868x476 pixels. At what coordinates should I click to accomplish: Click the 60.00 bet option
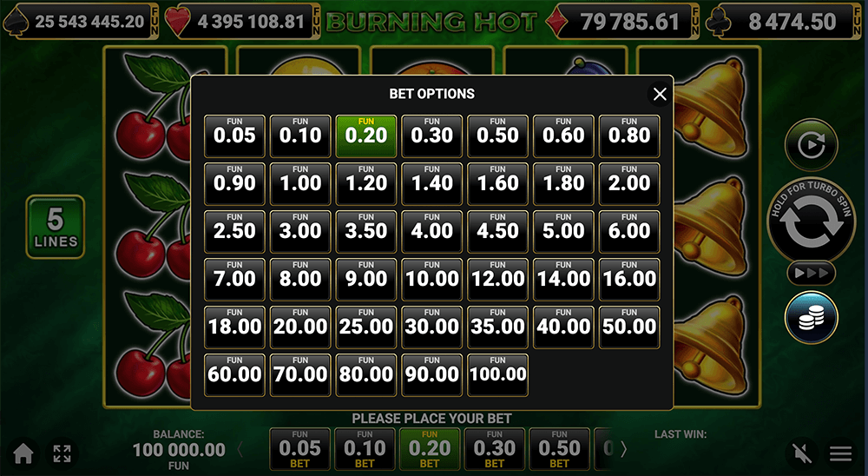(x=234, y=375)
